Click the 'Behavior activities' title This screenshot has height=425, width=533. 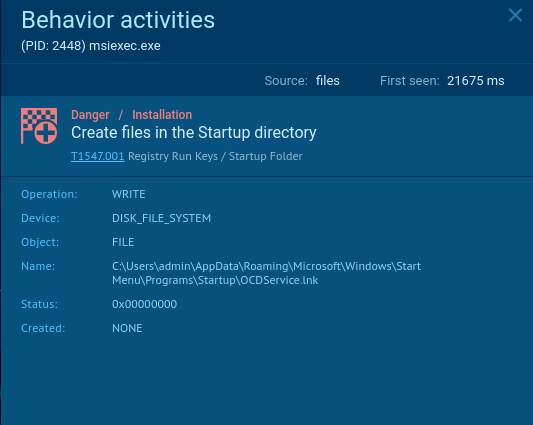pyautogui.click(x=118, y=20)
